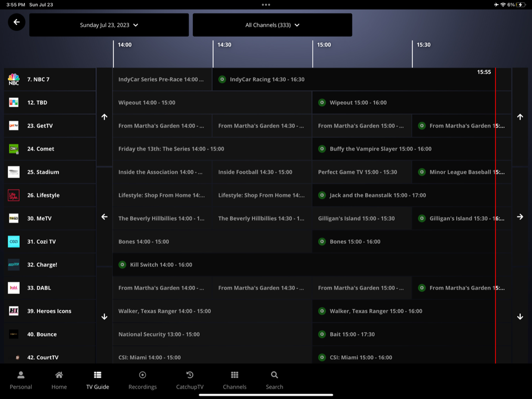Select the NBC 7 channel logo
This screenshot has width=532, height=399.
tap(14, 79)
